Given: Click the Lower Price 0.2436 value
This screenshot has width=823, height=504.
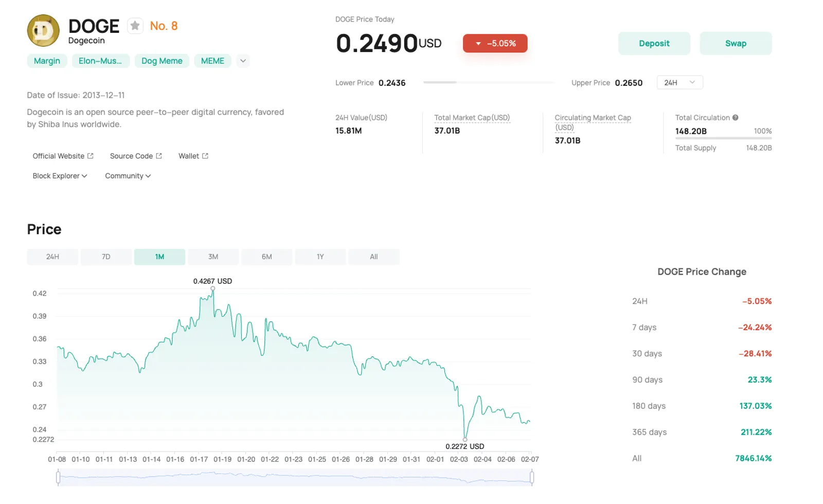Looking at the screenshot, I should (x=392, y=83).
